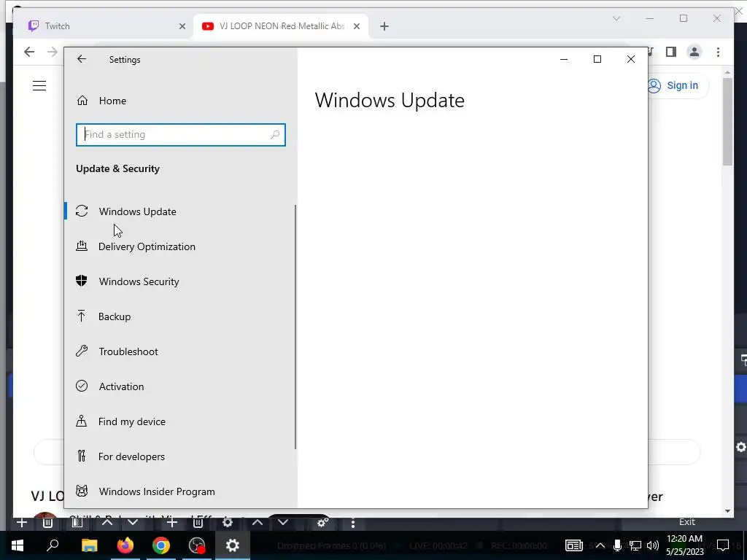Image resolution: width=747 pixels, height=560 pixels.
Task: Click YouTube Sign in button
Action: [x=678, y=86]
